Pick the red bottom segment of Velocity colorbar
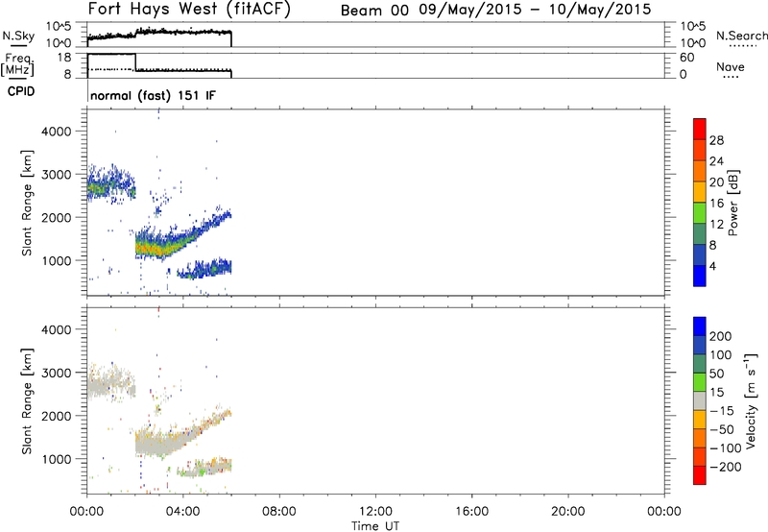Viewport: 768px width, 532px height. 700,475
